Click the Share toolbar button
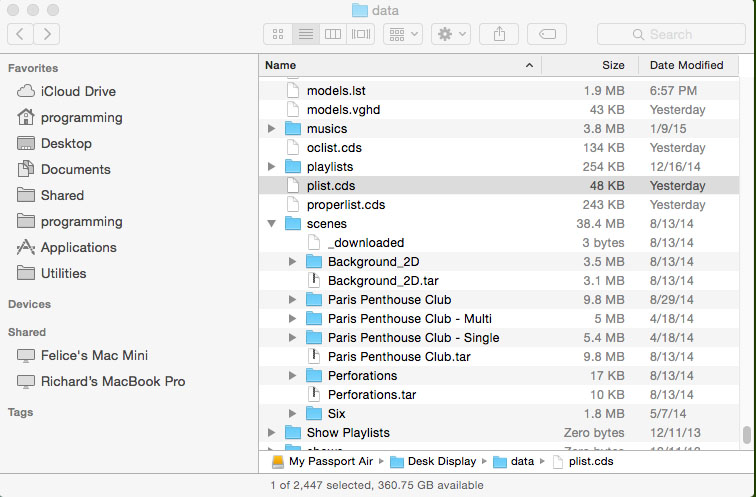The image size is (756, 497). tap(499, 34)
